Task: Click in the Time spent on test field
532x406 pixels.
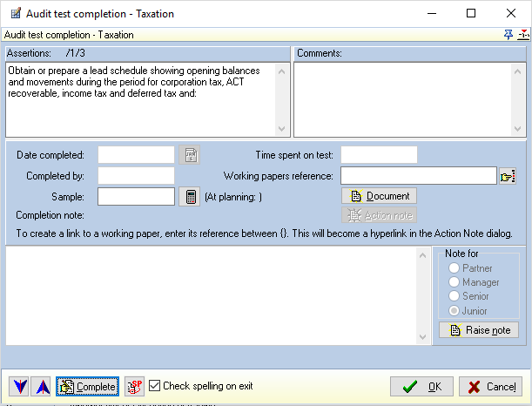Action: (379, 155)
